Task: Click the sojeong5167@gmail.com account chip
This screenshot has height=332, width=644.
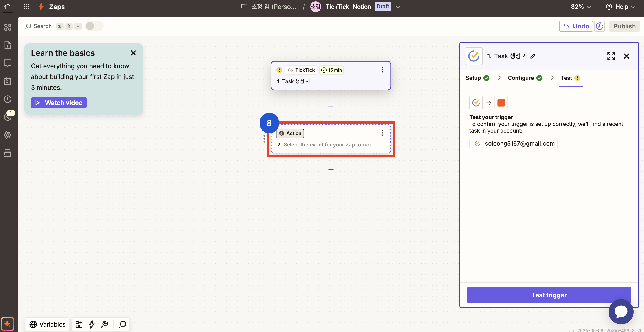Action: pos(513,143)
